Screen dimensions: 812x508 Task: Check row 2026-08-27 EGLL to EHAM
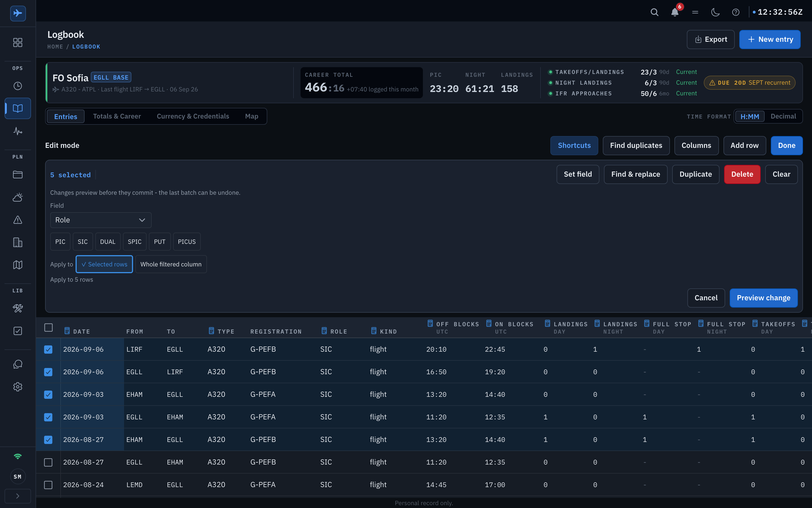pos(48,462)
